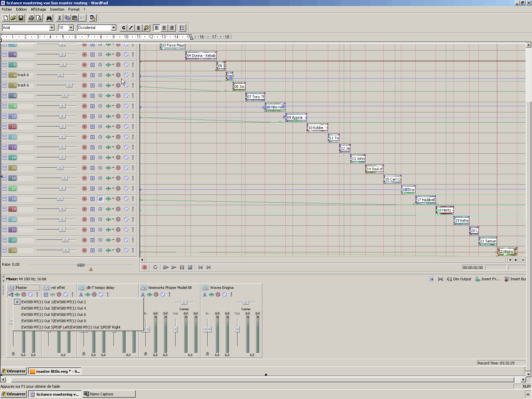The width and height of the screenshot is (532, 399).
Task: Mute track 12
Action: tap(126, 137)
